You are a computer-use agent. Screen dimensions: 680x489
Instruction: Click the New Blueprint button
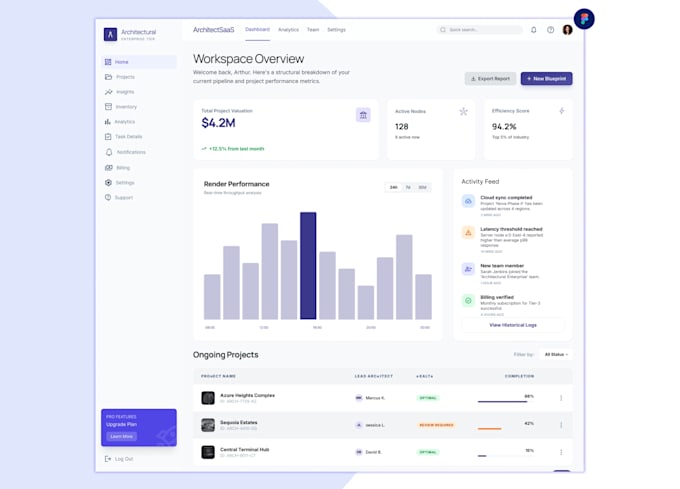point(546,78)
